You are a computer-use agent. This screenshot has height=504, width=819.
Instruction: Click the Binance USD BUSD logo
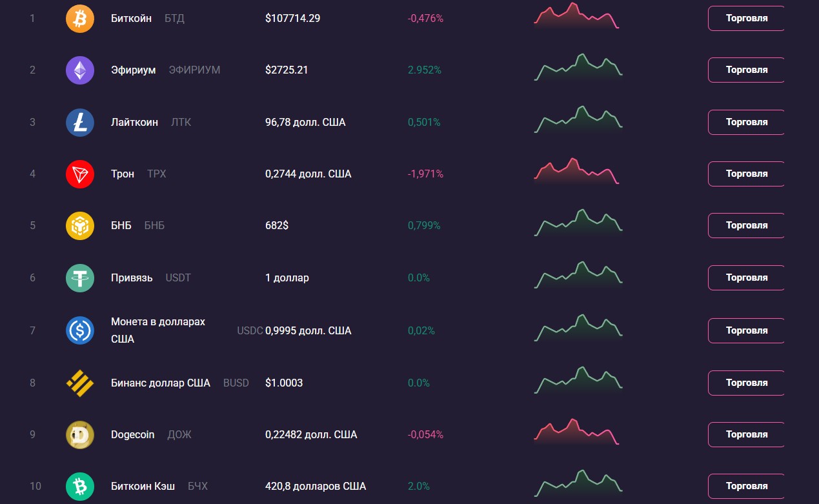tap(80, 383)
